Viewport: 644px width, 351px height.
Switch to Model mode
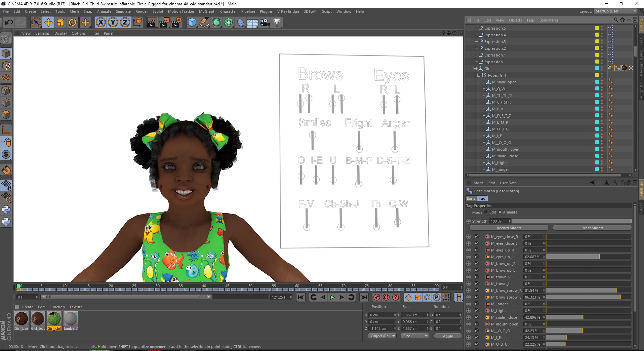pos(6,53)
